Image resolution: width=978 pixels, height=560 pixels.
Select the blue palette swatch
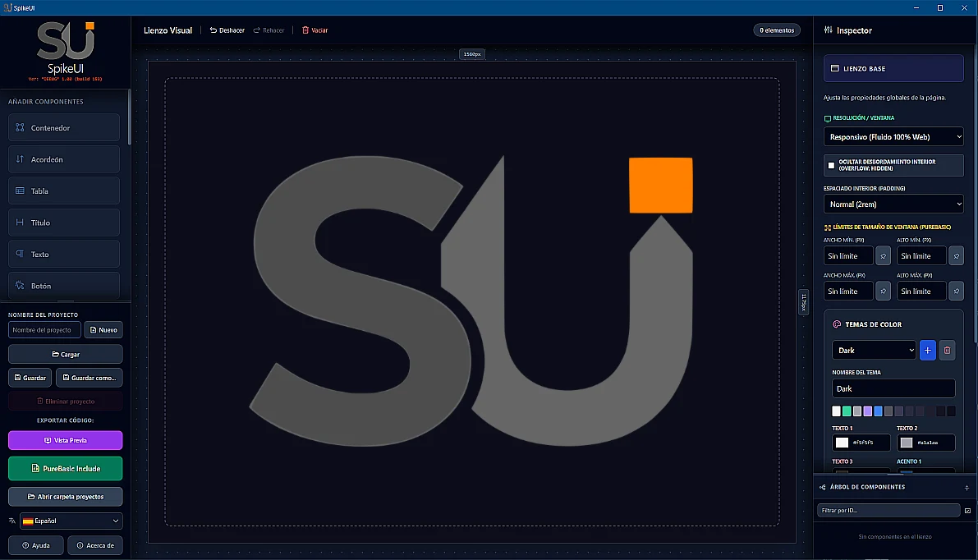pos(878,411)
